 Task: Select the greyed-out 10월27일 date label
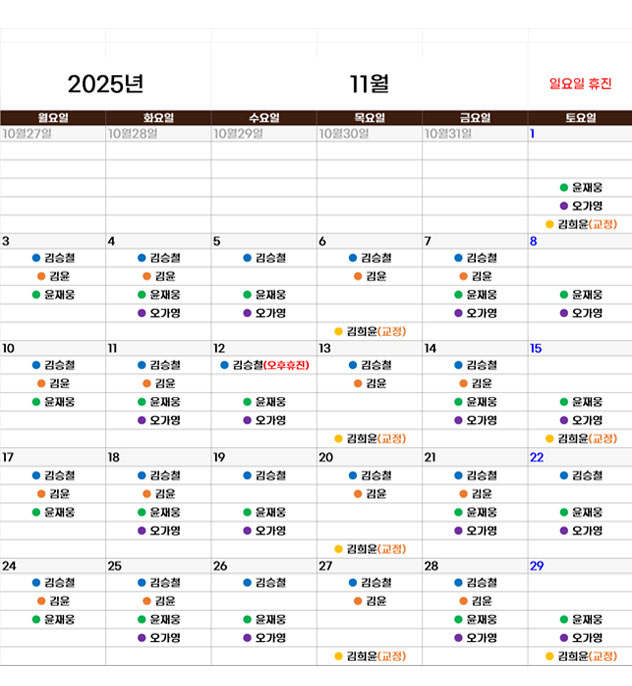point(27,133)
